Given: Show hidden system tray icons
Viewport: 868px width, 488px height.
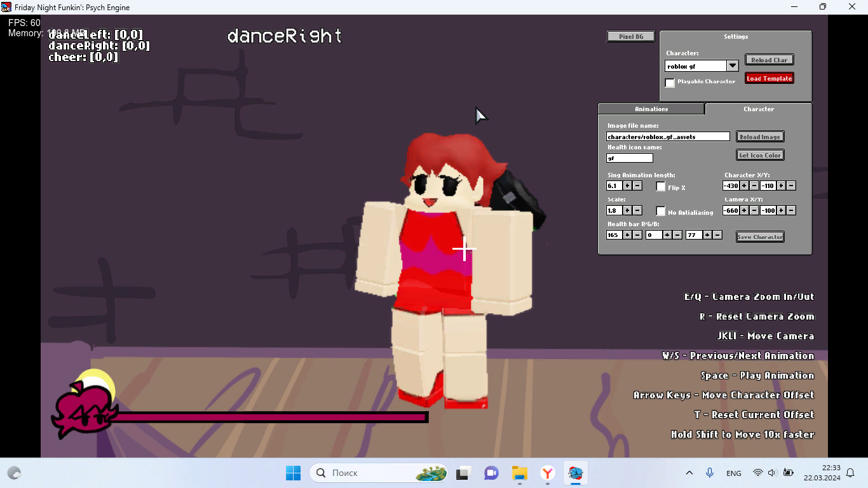Looking at the screenshot, I should [x=689, y=473].
